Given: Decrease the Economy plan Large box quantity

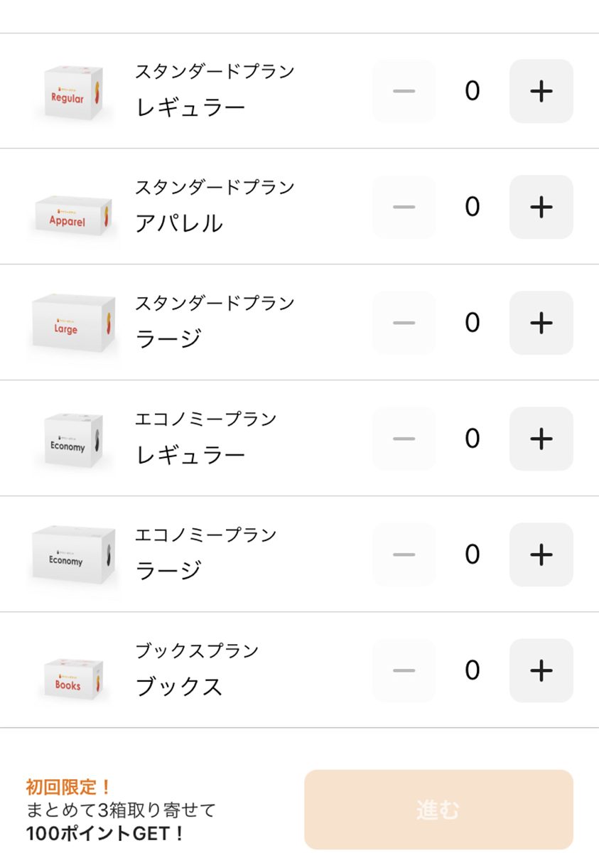Looking at the screenshot, I should pyautogui.click(x=404, y=554).
